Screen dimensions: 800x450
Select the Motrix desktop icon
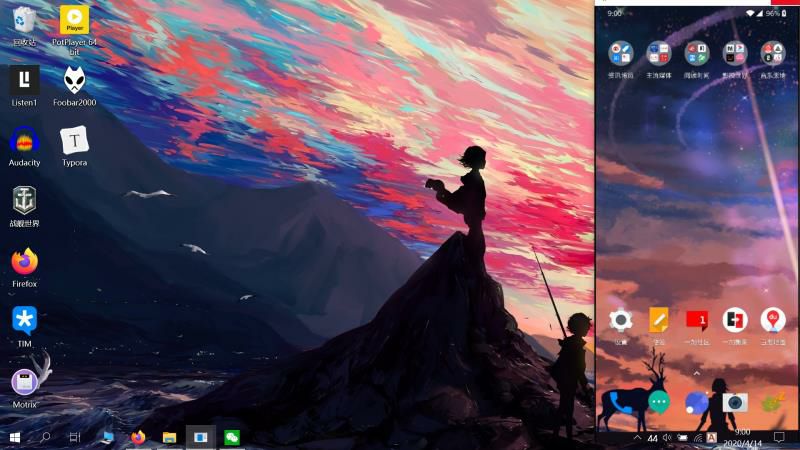(x=24, y=382)
